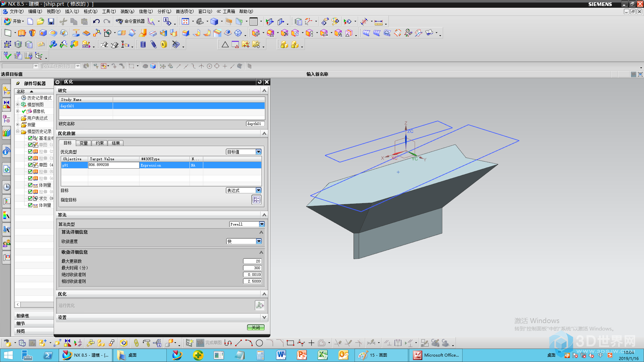
Task: Open the Command Finder binoculars tool
Action: pyautogui.click(x=119, y=21)
